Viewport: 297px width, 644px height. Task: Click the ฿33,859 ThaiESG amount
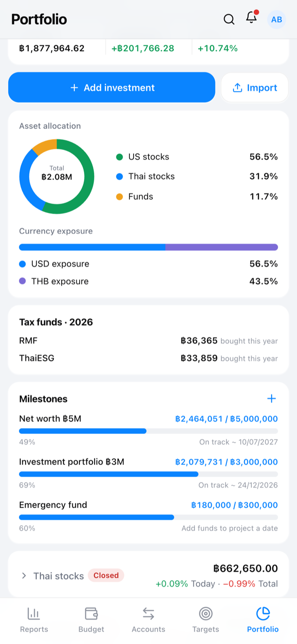199,358
